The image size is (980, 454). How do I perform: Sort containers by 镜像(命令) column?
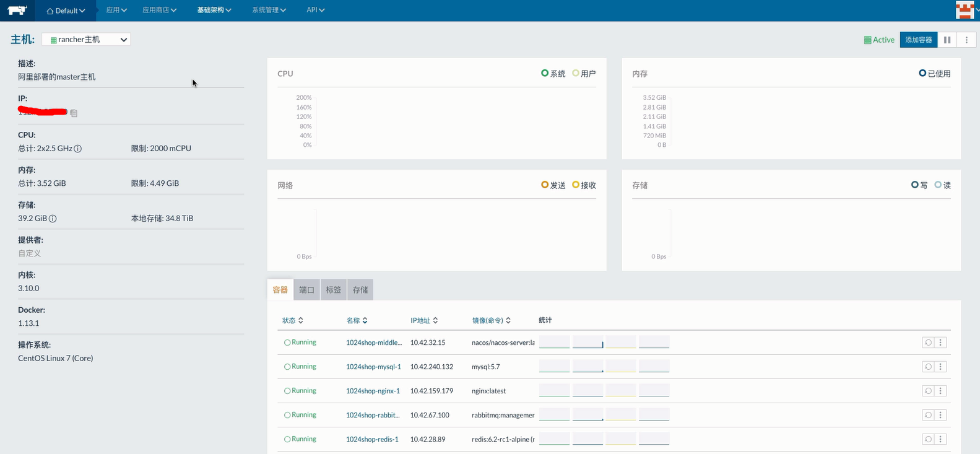[x=492, y=321]
